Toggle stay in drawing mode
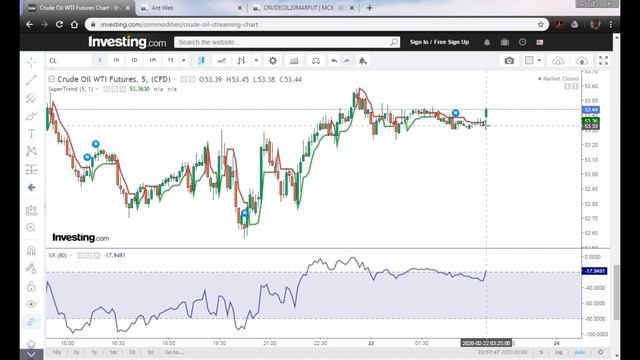 31,268
